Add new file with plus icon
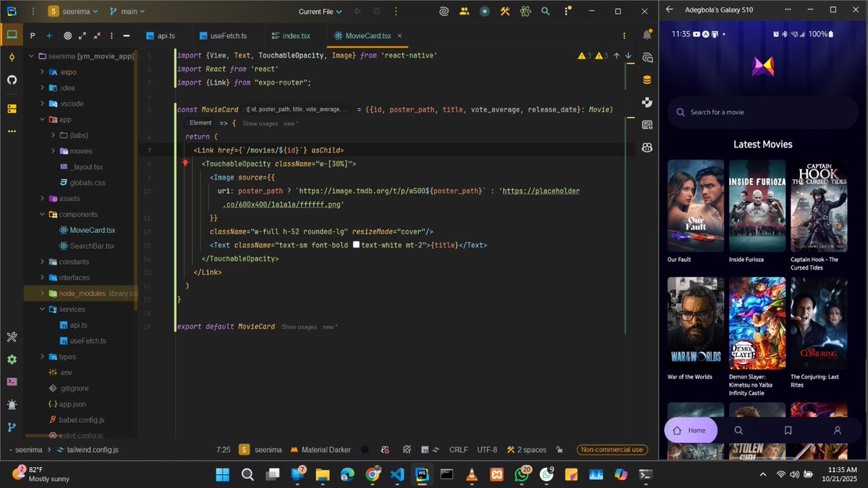This screenshot has height=488, width=868. [x=49, y=35]
